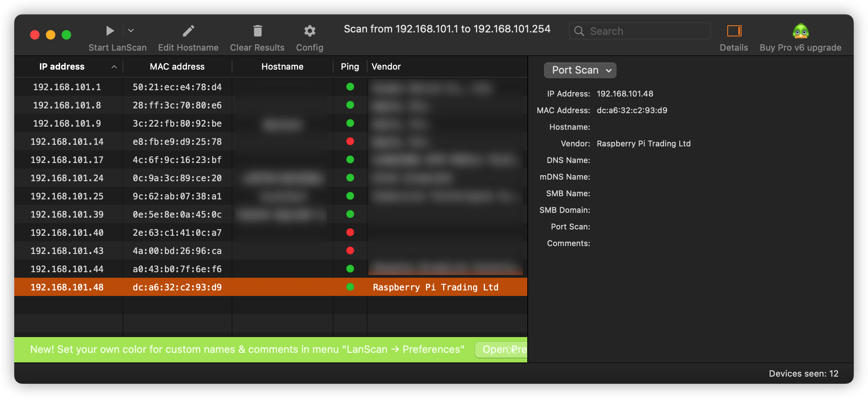Viewport: 868px width, 398px height.
Task: Select row 192.168.101.39
Action: [x=271, y=214]
